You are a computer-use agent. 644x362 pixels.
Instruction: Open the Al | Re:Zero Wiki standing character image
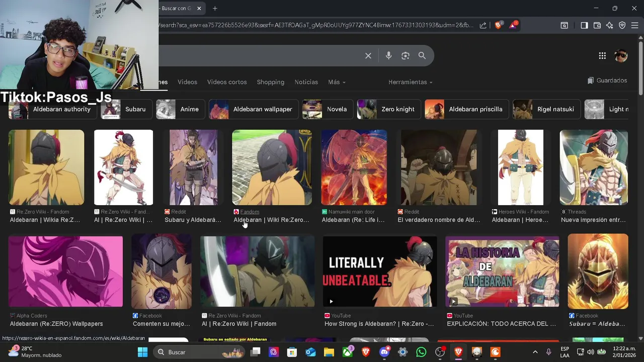[x=123, y=167]
